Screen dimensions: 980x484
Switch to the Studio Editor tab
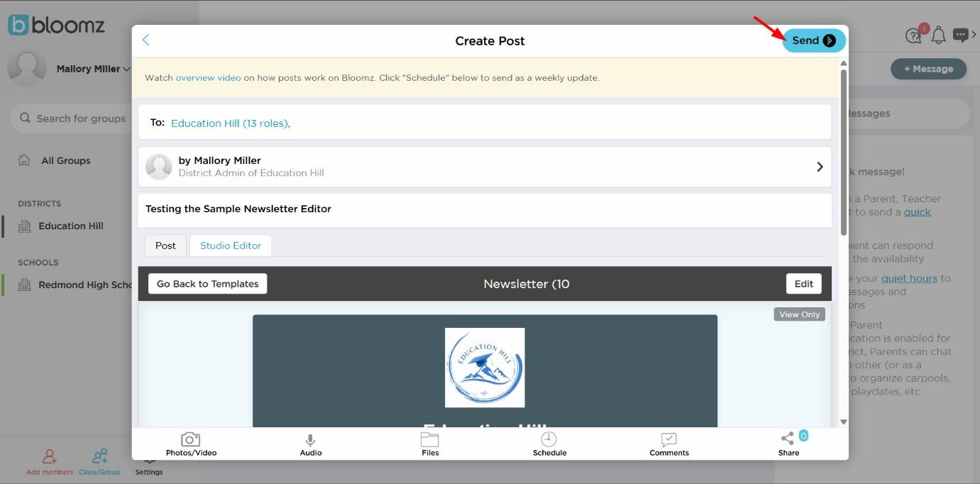pos(231,246)
